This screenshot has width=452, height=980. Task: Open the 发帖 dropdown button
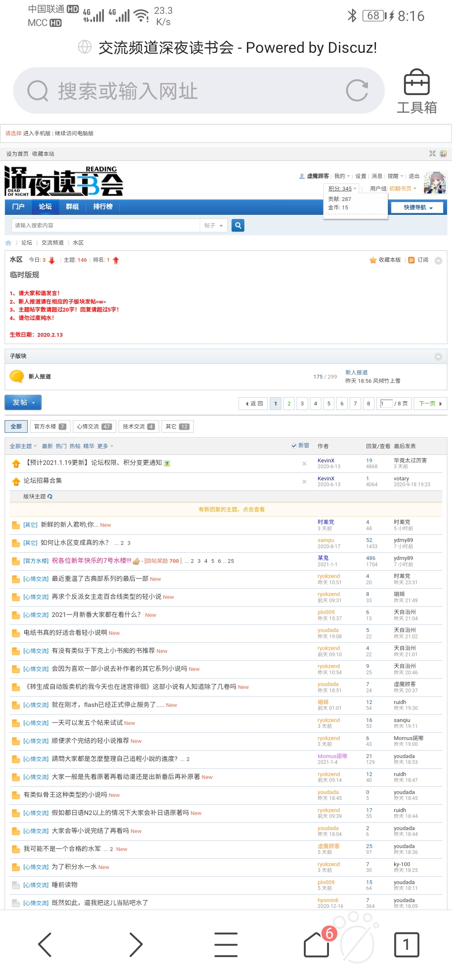(x=23, y=402)
